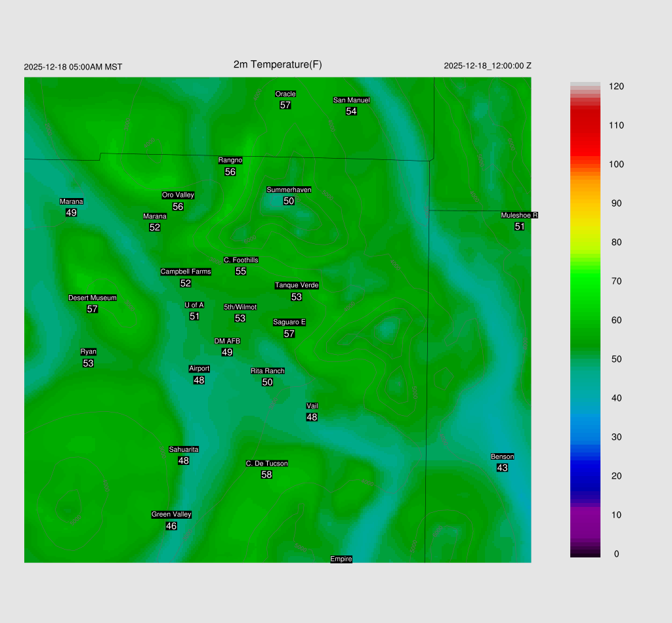Select the Tanque Verde station label
The width and height of the screenshot is (672, 623).
tap(297, 285)
